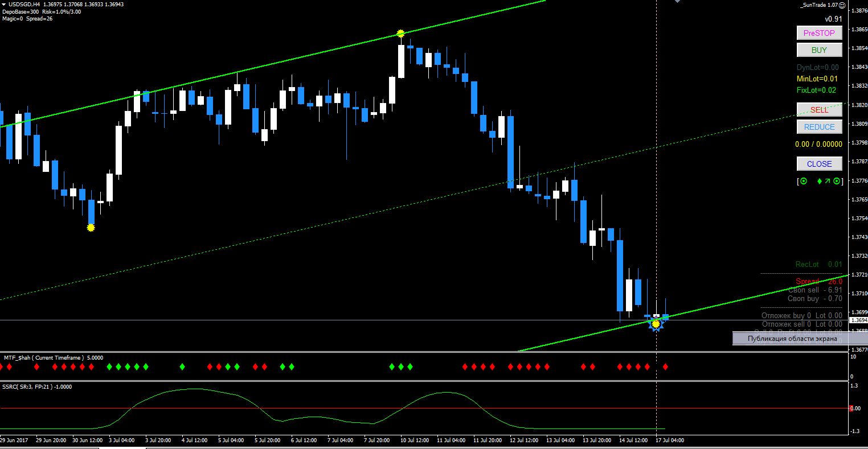
Task: Click the green diamond icon under the CLOSE button
Action: (820, 182)
